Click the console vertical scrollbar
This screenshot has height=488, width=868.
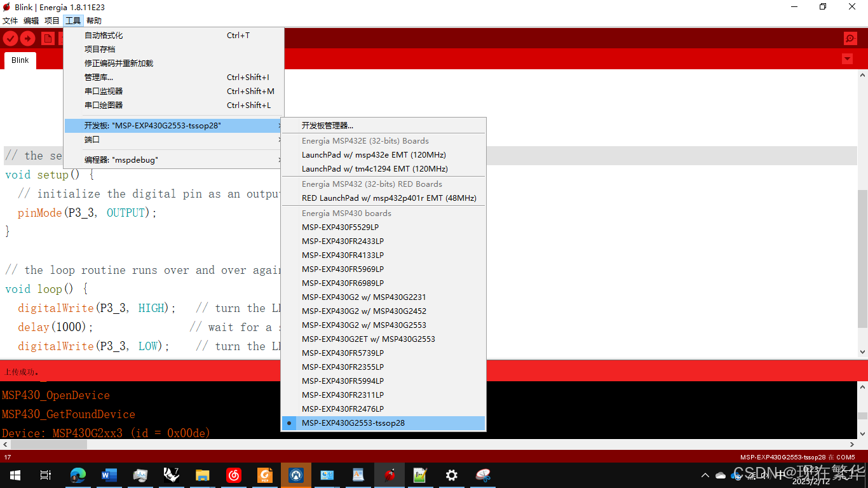click(x=862, y=410)
